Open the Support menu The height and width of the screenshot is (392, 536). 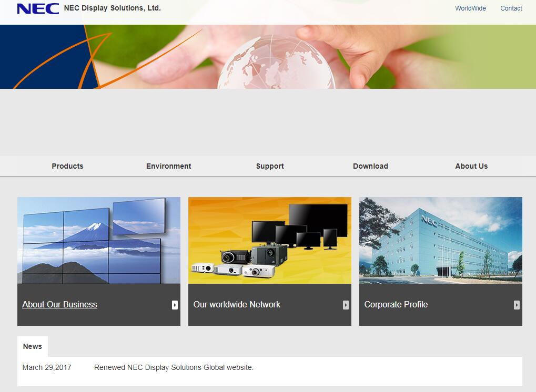click(x=270, y=166)
